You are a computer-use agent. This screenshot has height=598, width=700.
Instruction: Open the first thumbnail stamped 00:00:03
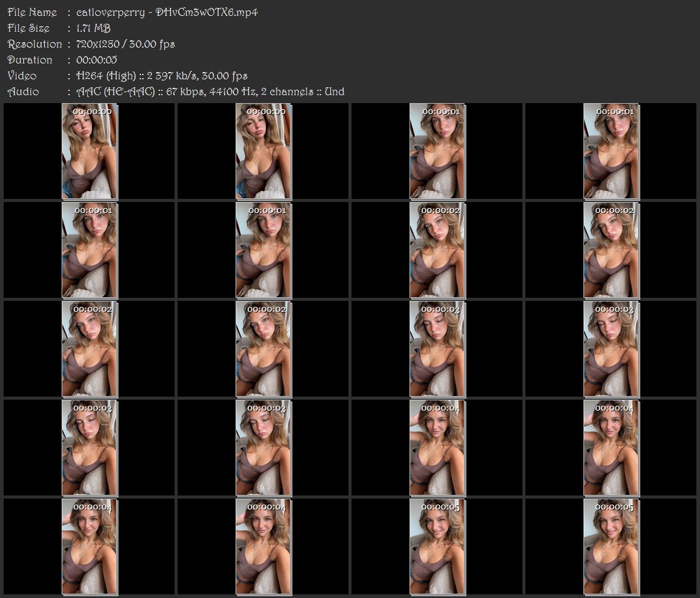[x=438, y=349]
